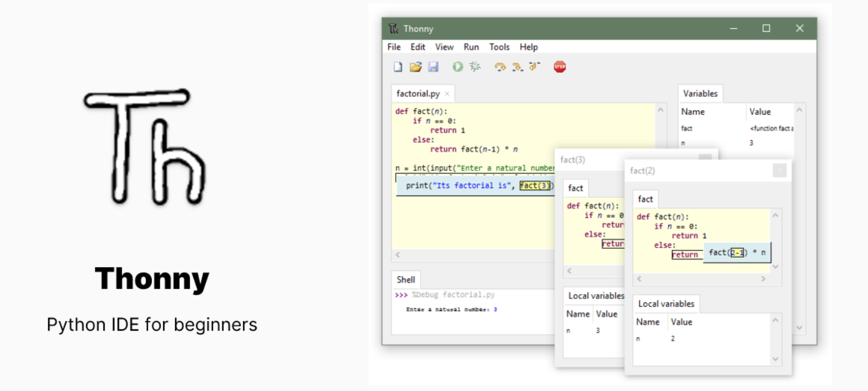Select 'fact' row in Variables panel
The height and width of the screenshot is (391, 868).
tap(736, 129)
